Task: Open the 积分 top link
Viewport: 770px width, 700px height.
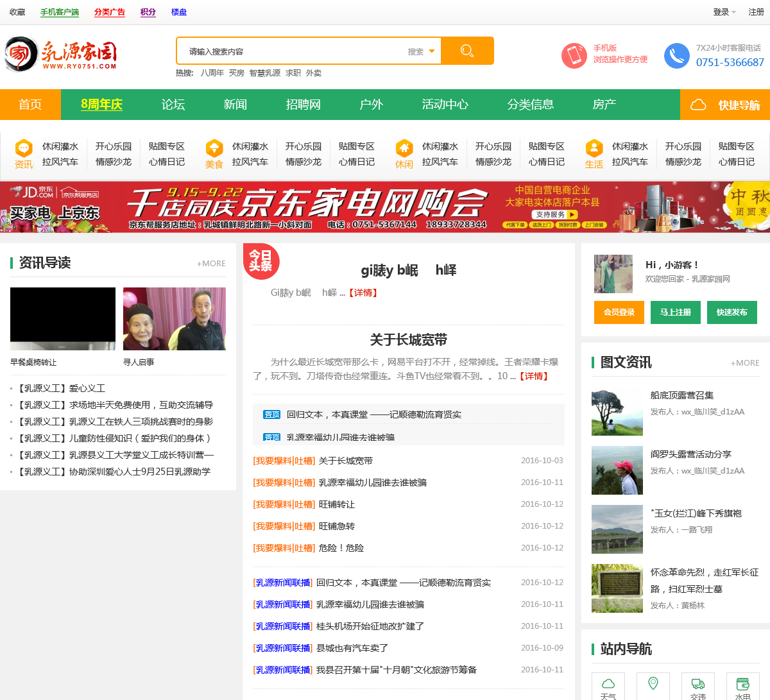Action: (148, 12)
